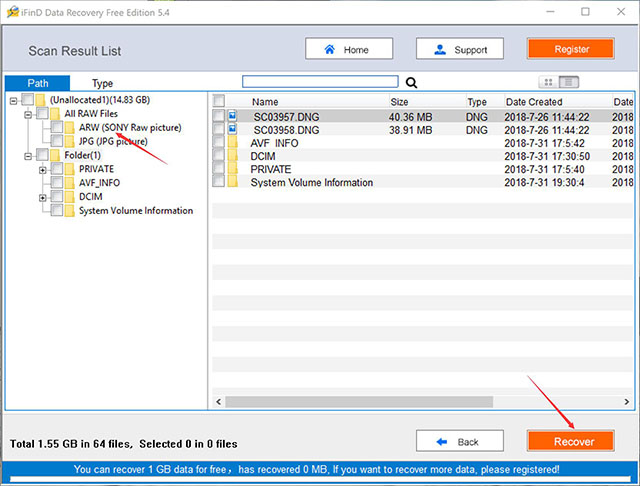Click the Folder(1) folder icon in tree
Screen dimensions: 640x486
pyautogui.click(x=55, y=155)
